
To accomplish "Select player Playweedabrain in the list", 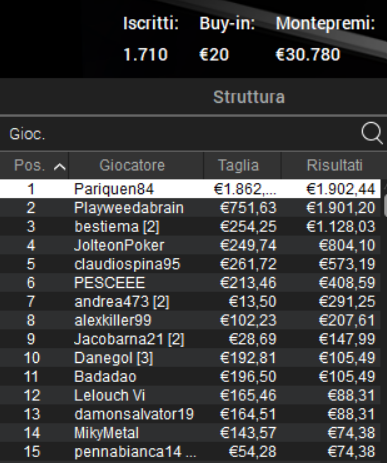I will [x=190, y=208].
